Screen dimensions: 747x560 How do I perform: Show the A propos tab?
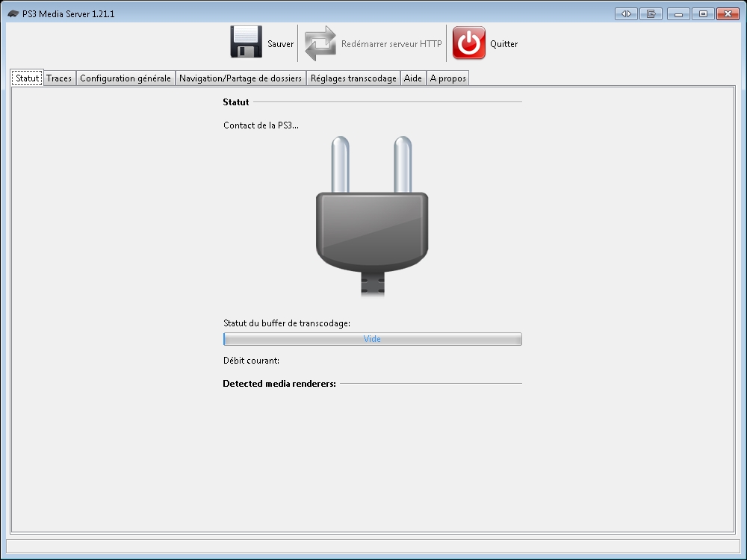pos(447,78)
